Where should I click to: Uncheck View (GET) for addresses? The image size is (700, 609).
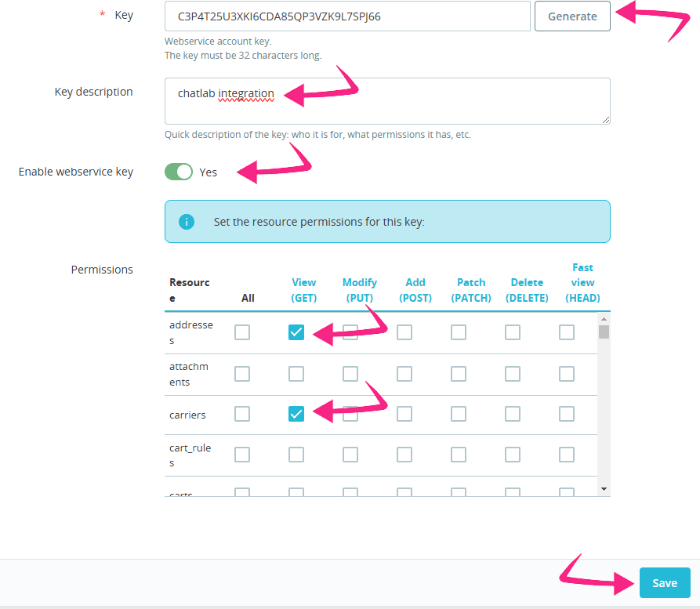296,332
